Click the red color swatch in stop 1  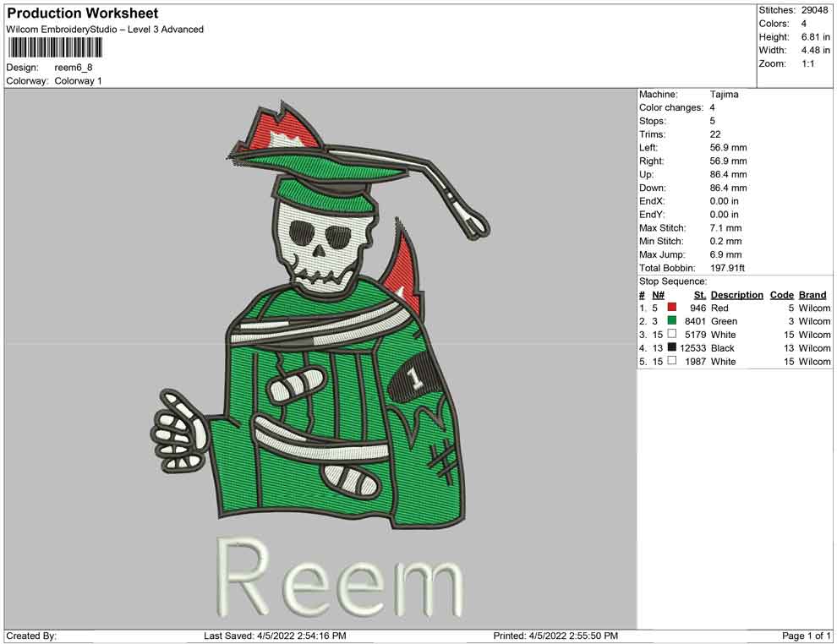click(672, 308)
